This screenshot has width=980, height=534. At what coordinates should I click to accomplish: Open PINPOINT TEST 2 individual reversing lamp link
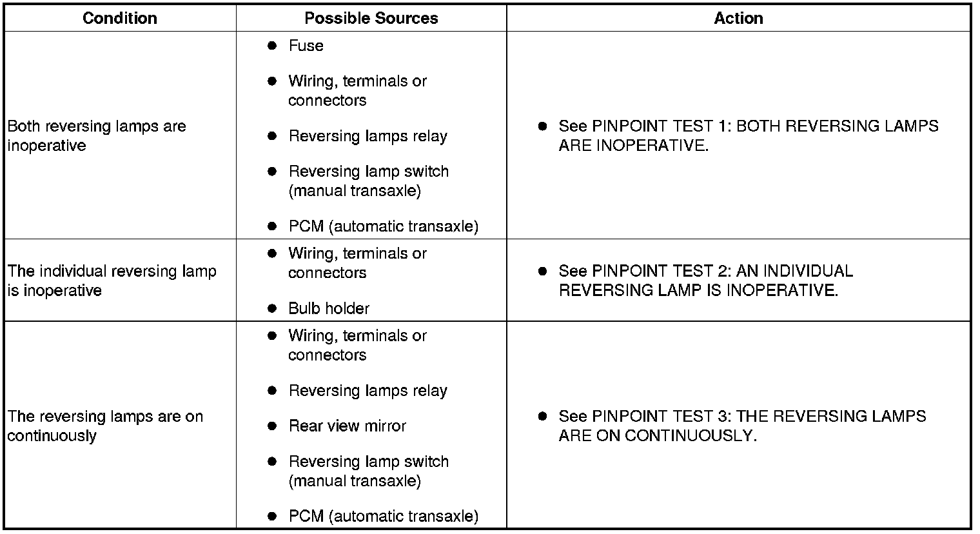pos(705,281)
